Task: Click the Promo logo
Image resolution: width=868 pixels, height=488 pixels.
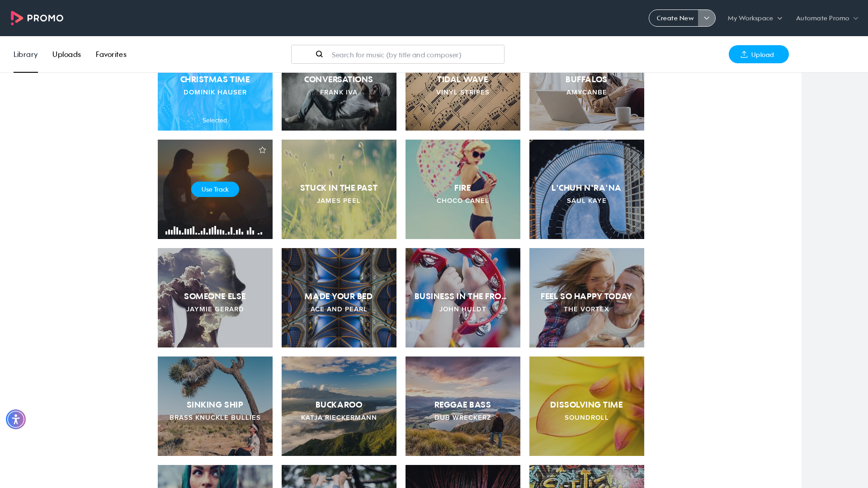Action: click(x=37, y=18)
